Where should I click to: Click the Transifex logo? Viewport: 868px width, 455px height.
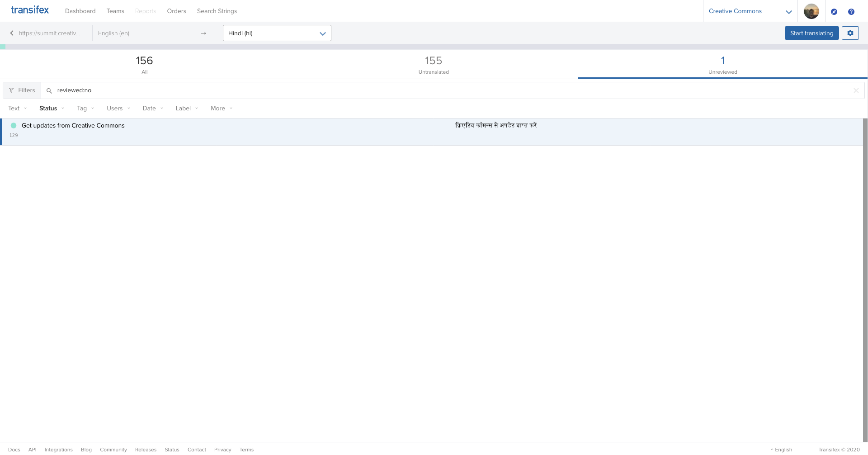tap(29, 10)
